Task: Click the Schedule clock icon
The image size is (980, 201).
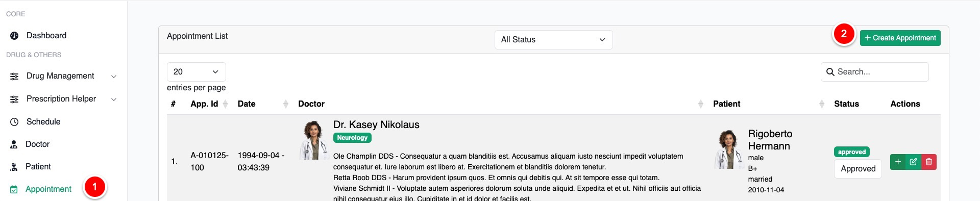Action: tap(14, 122)
